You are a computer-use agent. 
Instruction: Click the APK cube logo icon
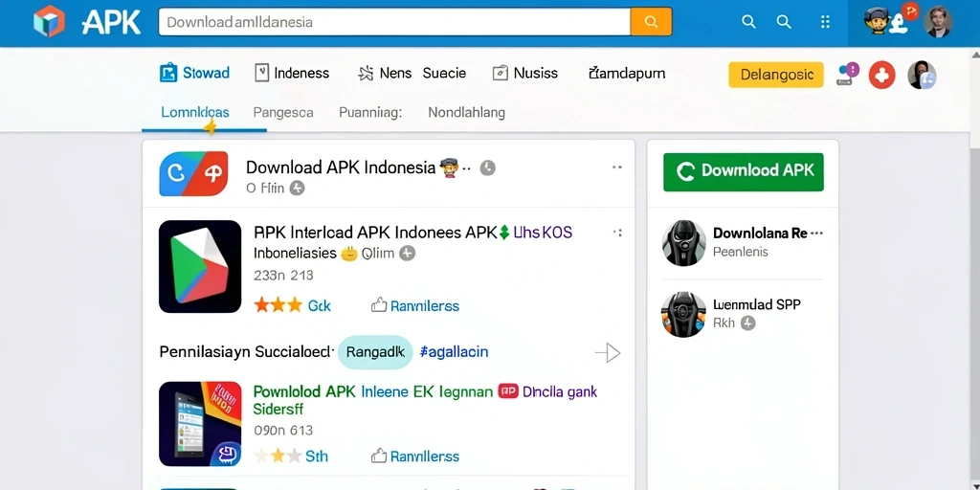pyautogui.click(x=50, y=22)
